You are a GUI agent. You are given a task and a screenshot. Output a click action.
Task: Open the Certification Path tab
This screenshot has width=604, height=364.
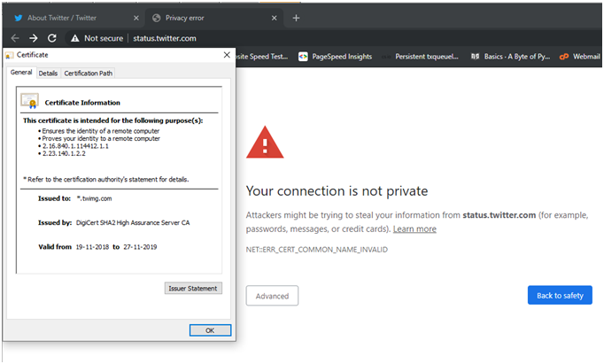tap(89, 74)
